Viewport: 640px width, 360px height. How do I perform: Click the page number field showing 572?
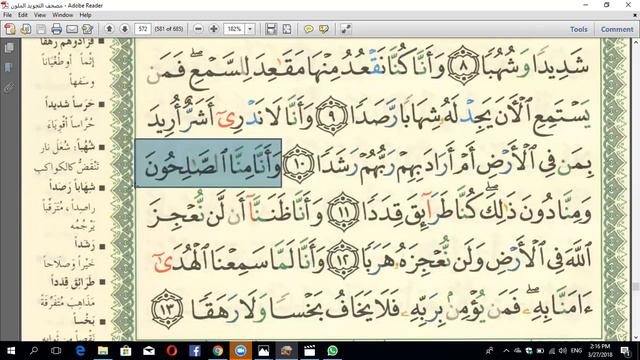click(x=143, y=29)
